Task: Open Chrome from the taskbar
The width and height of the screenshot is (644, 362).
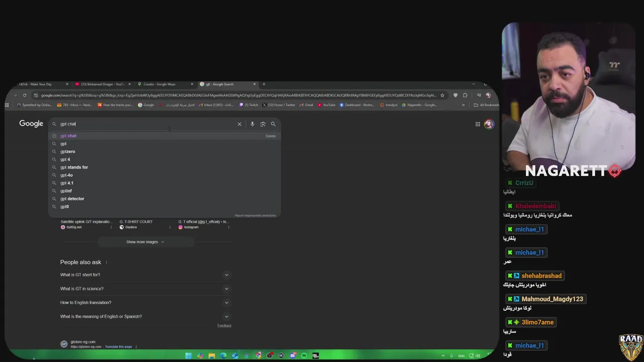Action: [258, 355]
